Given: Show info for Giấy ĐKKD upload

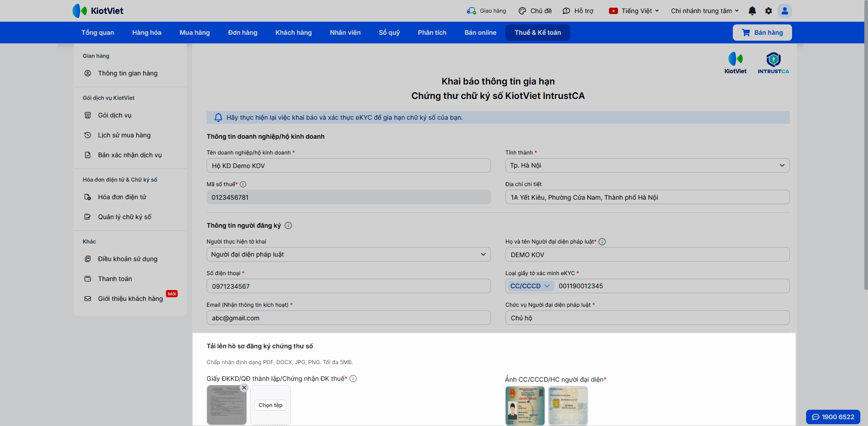Looking at the screenshot, I should click(x=353, y=379).
